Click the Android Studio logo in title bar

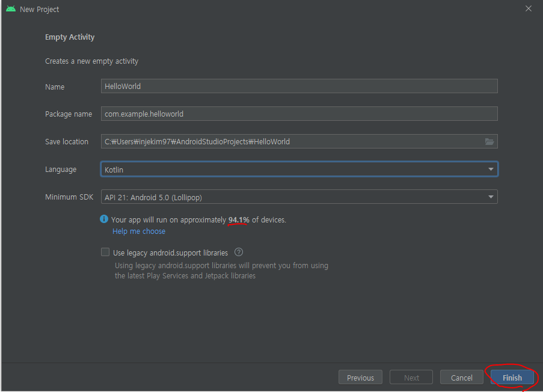[x=11, y=9]
